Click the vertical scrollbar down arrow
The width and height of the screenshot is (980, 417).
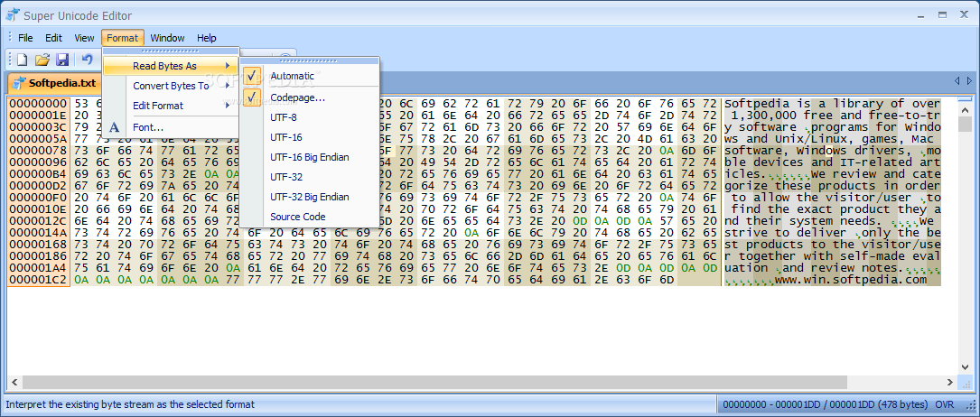tap(966, 367)
